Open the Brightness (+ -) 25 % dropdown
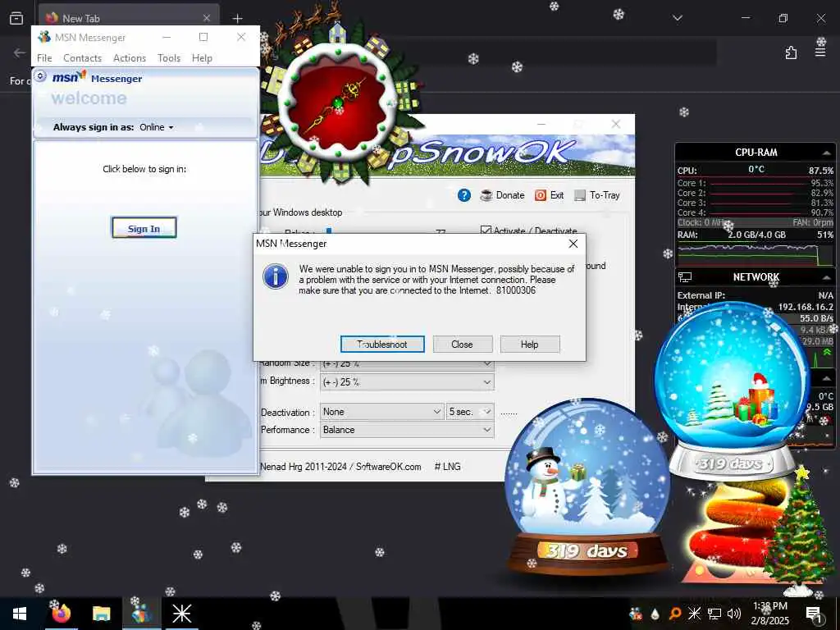This screenshot has height=630, width=840. 407,382
